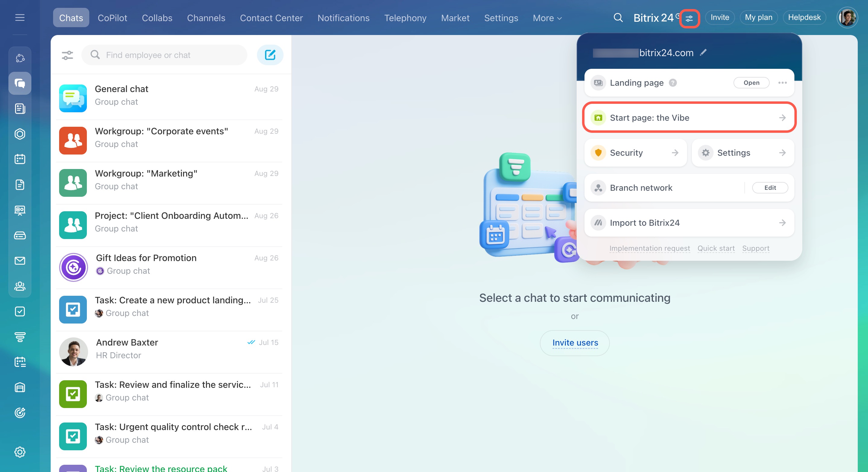Open the Quick start link
The image size is (868, 472).
(716, 248)
